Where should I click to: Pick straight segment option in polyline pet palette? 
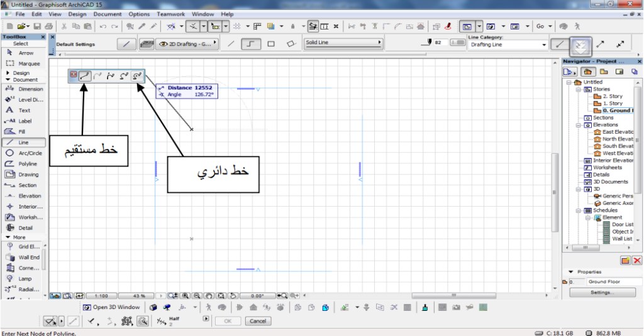pyautogui.click(x=85, y=75)
